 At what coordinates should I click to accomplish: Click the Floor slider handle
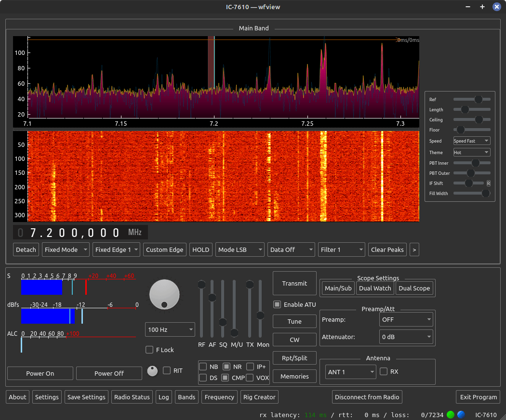click(461, 130)
